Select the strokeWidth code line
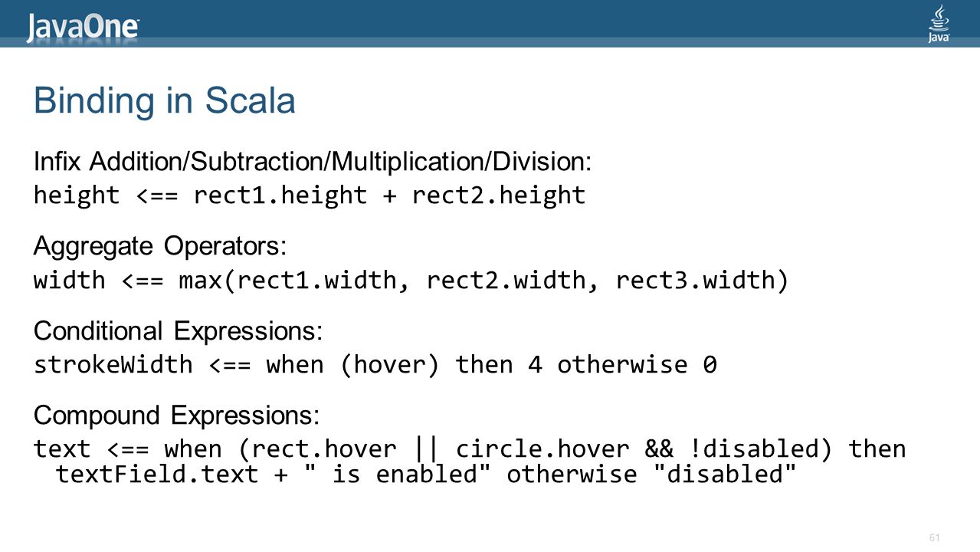Viewport: 980px width, 552px height. [x=375, y=365]
